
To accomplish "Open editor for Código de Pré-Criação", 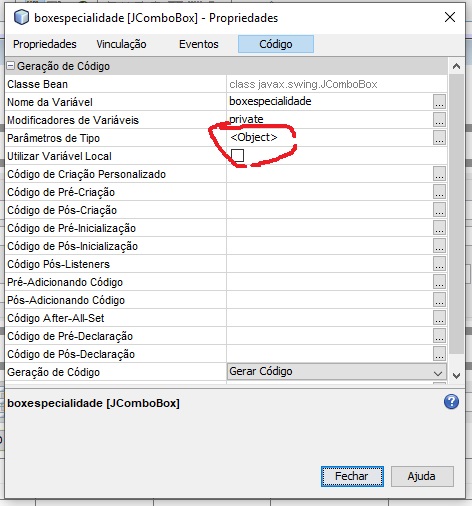I will click(439, 192).
